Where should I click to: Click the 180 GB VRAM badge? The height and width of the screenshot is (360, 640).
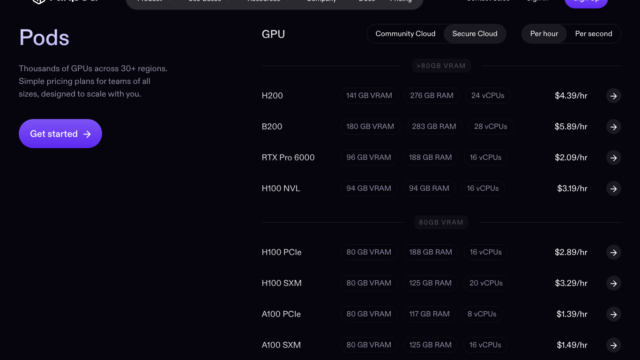tap(370, 127)
